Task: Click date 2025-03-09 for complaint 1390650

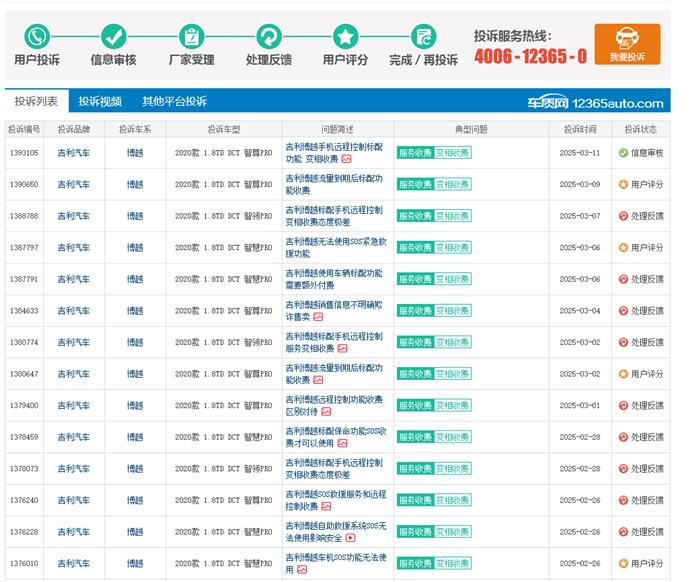Action: (580, 184)
